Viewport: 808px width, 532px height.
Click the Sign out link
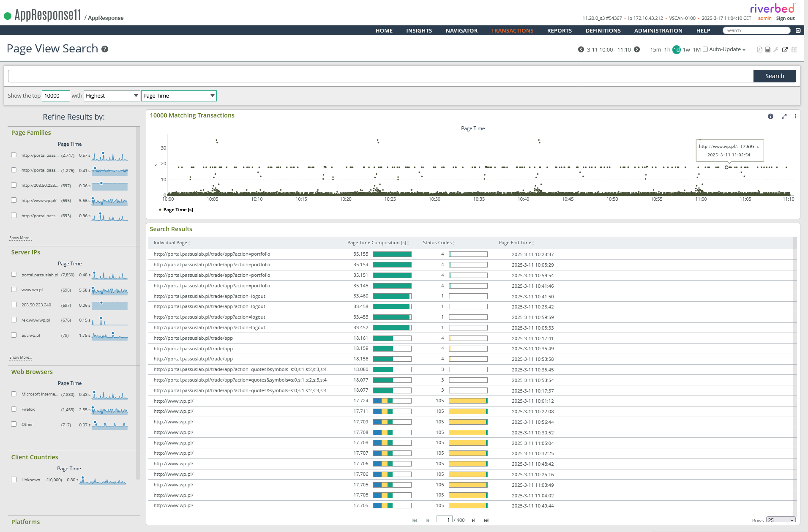pos(785,18)
